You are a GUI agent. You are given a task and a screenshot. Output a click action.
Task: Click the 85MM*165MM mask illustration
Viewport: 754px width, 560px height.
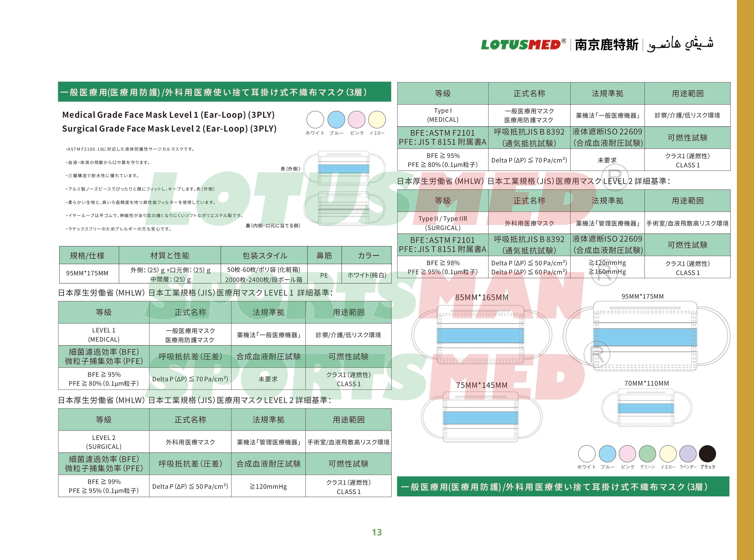[x=481, y=335]
